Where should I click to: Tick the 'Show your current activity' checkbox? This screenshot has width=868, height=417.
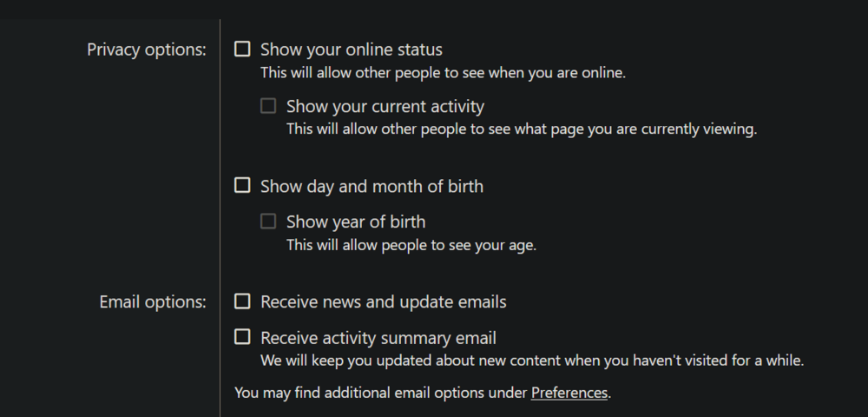coord(268,106)
